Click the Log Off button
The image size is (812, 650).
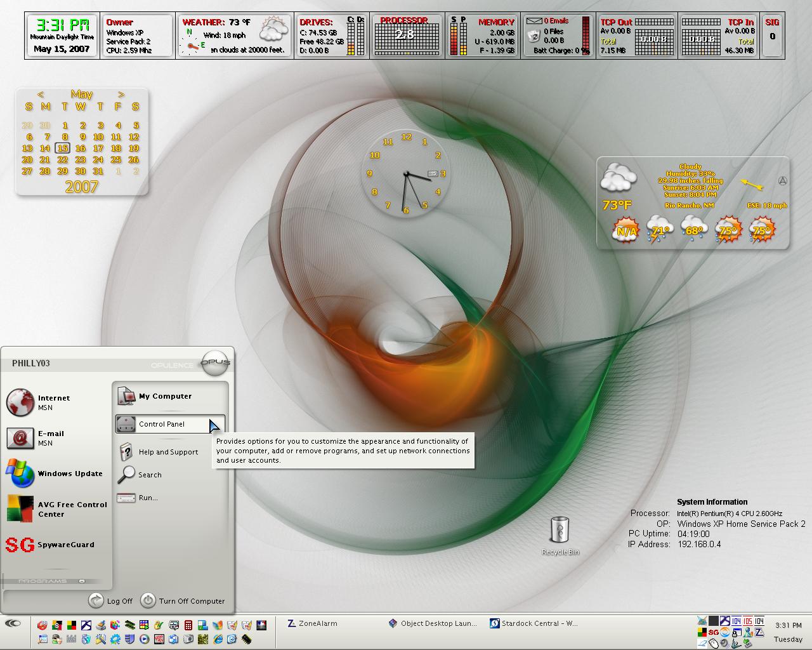click(110, 600)
